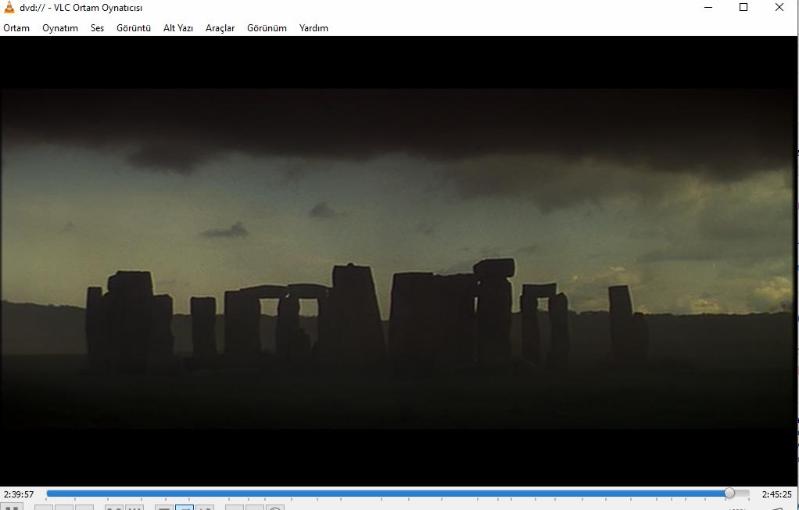Screen dimensions: 799x510
Task: Seek to the end of the timeline
Action: click(x=746, y=493)
